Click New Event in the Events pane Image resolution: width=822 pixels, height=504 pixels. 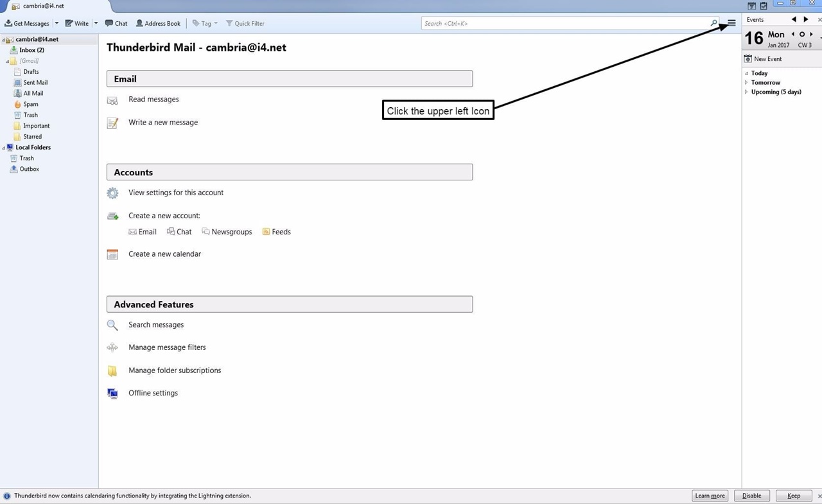[x=763, y=59]
